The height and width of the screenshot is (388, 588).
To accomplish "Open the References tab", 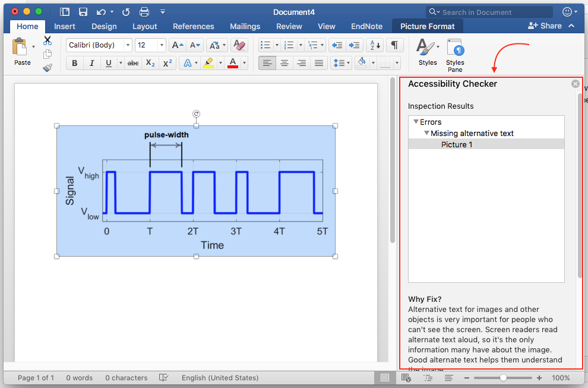I will pos(193,27).
